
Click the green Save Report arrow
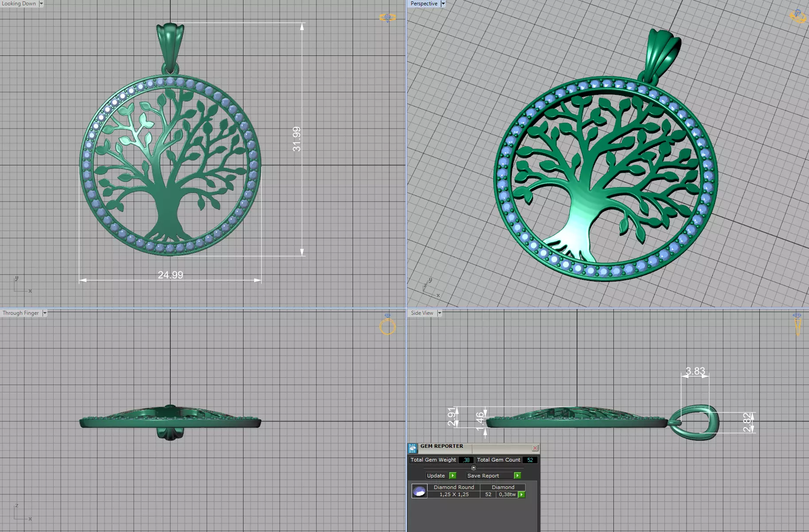[517, 475]
